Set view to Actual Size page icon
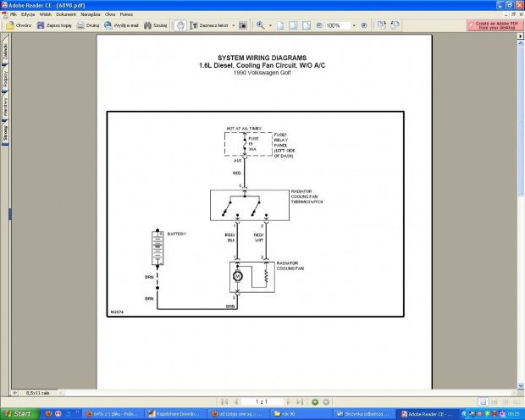This screenshot has height=420, width=525. point(280,25)
